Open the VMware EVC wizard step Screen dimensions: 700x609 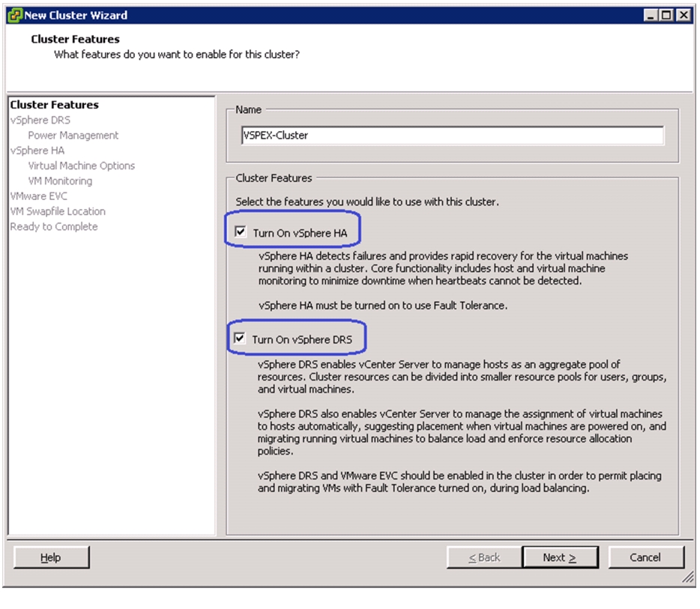pyautogui.click(x=39, y=196)
